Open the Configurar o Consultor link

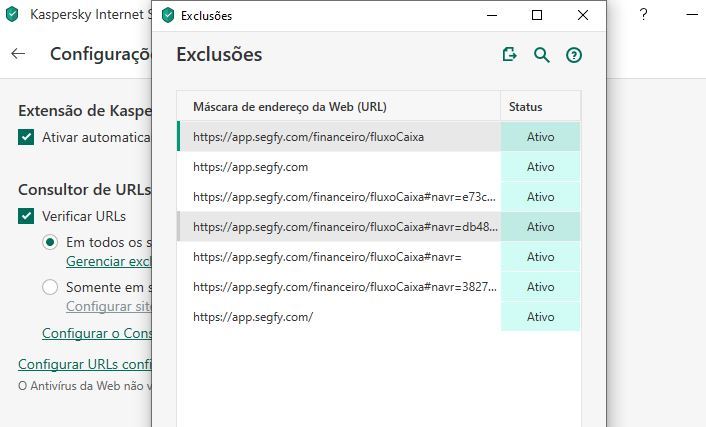pos(97,333)
